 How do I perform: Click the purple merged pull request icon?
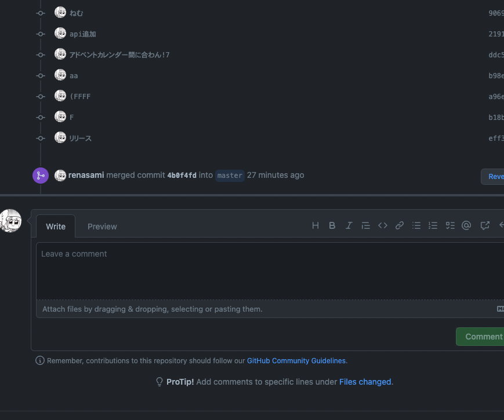pyautogui.click(x=40, y=175)
